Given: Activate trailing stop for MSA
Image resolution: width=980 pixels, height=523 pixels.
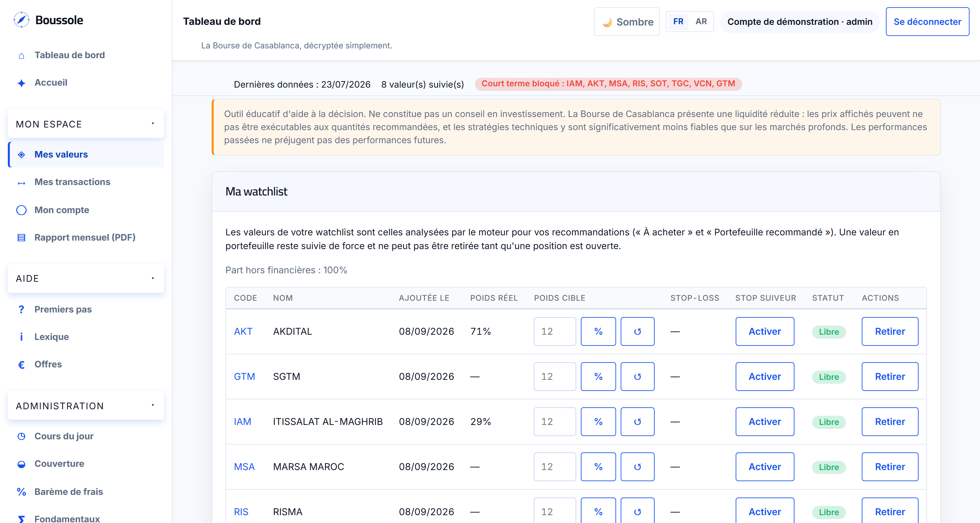Looking at the screenshot, I should pyautogui.click(x=765, y=467).
